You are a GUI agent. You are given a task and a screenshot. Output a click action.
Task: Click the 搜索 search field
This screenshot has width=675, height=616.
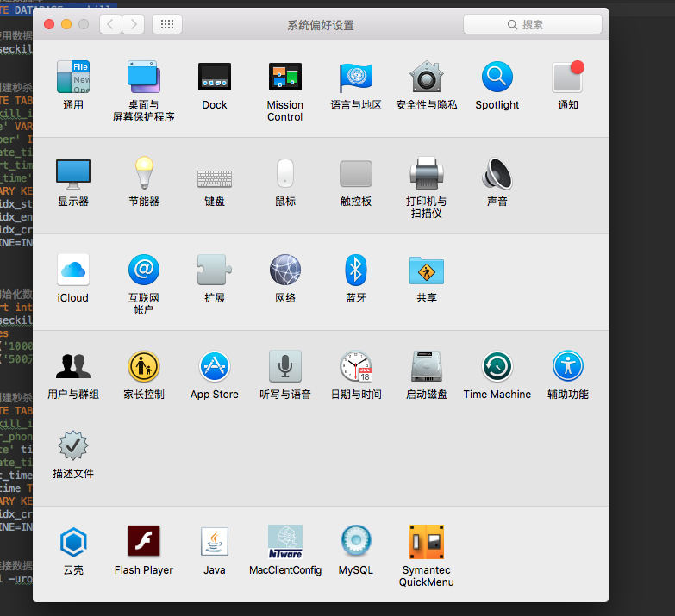[x=533, y=24]
